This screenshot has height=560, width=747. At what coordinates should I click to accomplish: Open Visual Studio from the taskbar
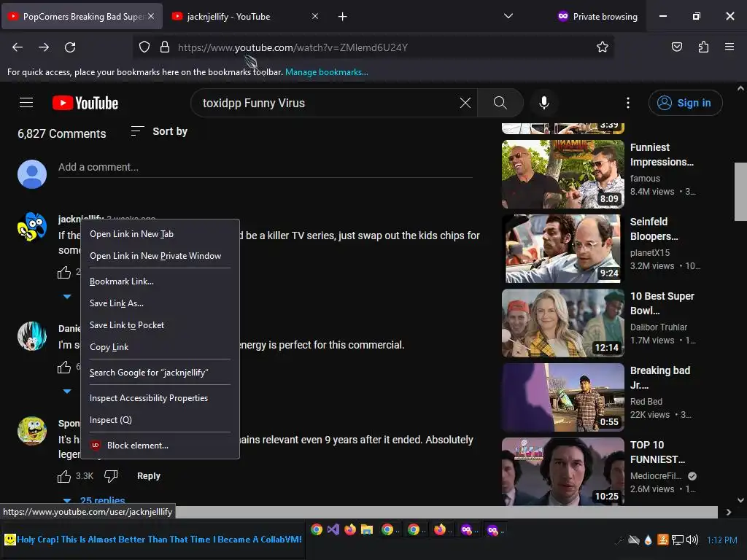333,529
